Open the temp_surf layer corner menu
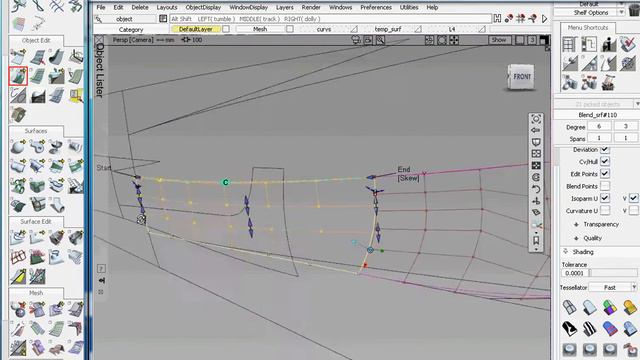This screenshot has height=360, width=640. click(x=418, y=29)
